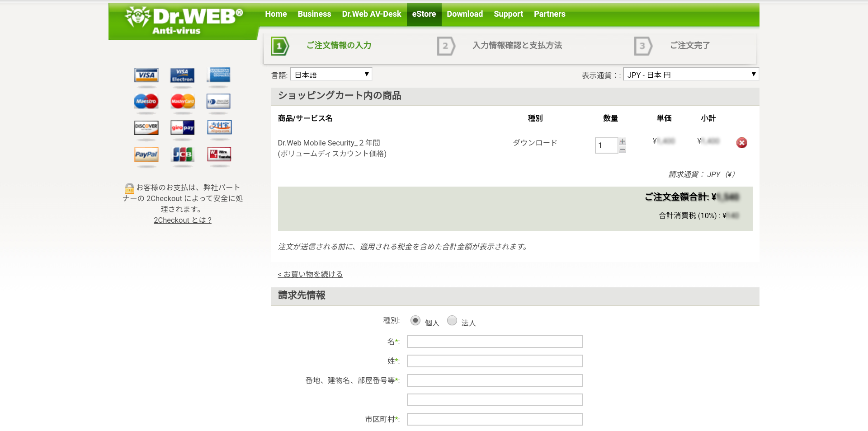This screenshot has height=431, width=868.
Task: Click the JCB card icon
Action: pyautogui.click(x=182, y=154)
